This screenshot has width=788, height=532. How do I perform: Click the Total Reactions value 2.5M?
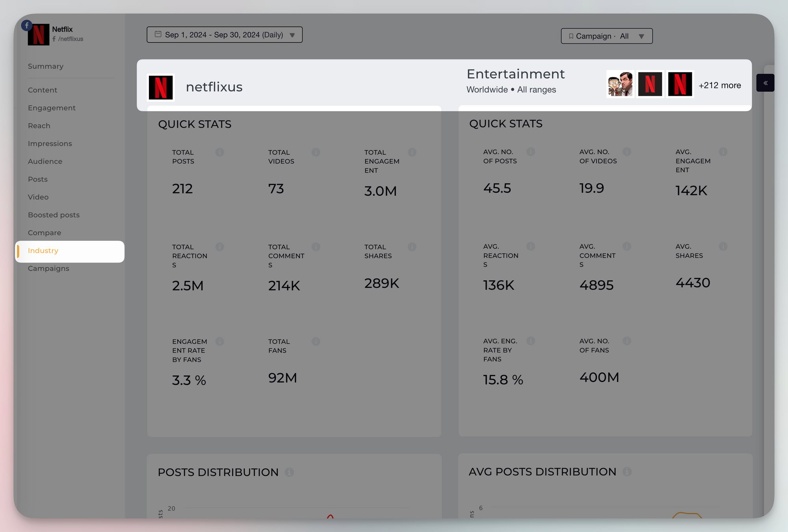pyautogui.click(x=188, y=286)
